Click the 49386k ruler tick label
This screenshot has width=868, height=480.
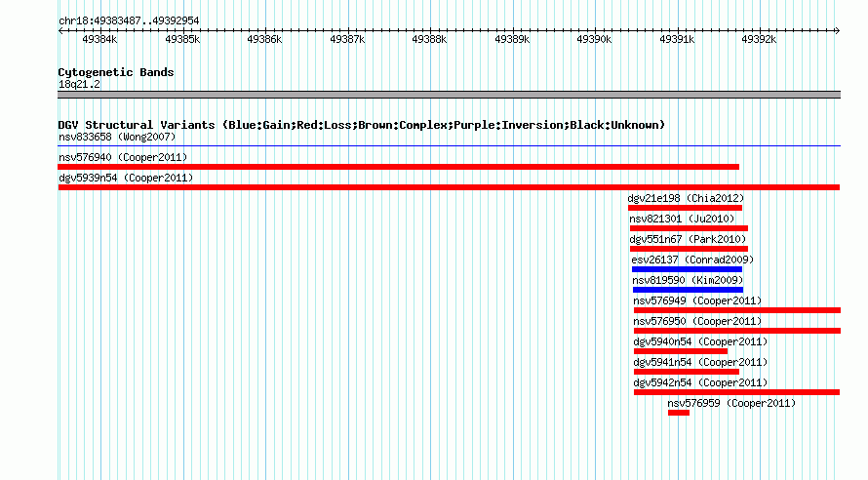point(264,39)
